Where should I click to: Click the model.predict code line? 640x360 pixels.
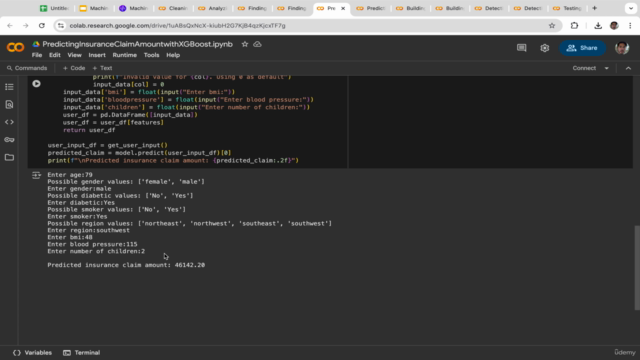(x=139, y=153)
